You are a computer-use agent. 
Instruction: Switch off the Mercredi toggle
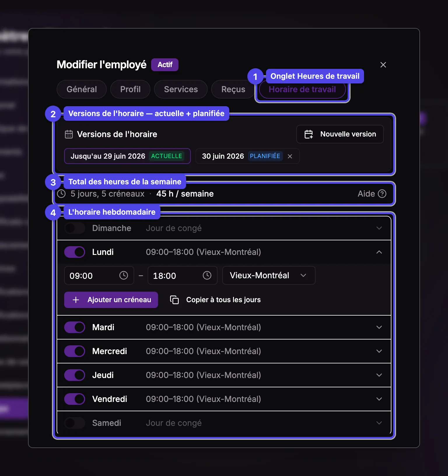point(75,351)
